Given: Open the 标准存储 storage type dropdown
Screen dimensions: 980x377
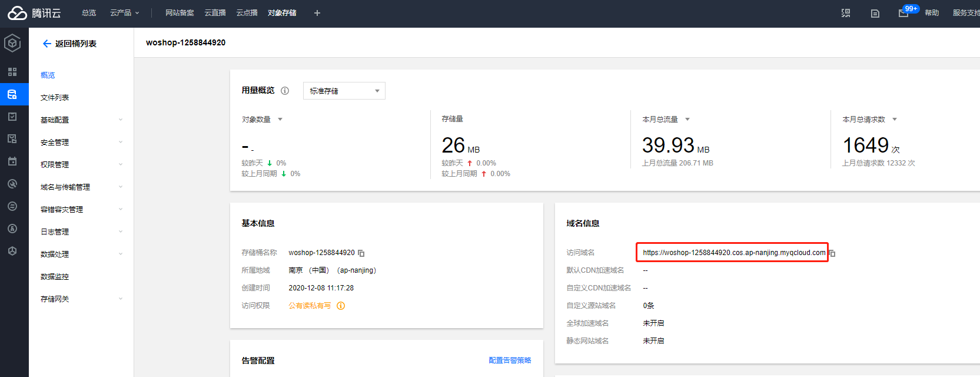Looking at the screenshot, I should (344, 91).
